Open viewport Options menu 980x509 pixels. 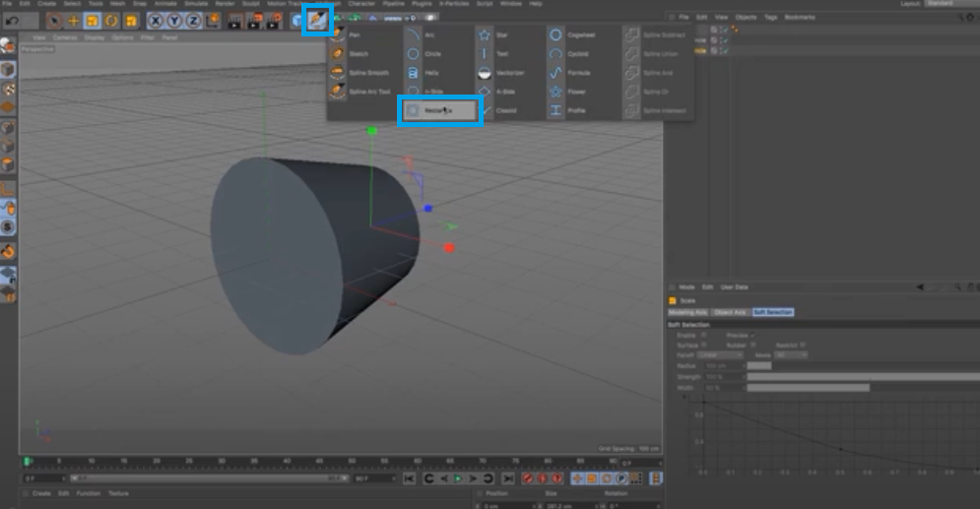tap(122, 37)
